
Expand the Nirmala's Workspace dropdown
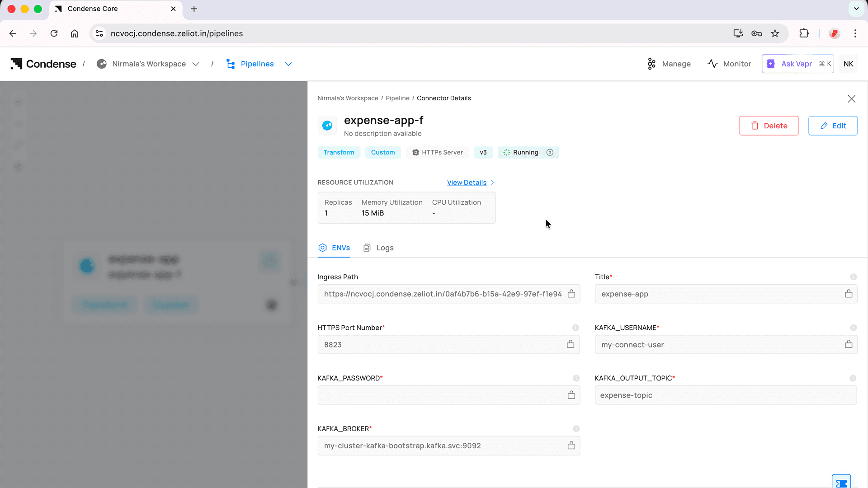pyautogui.click(x=196, y=64)
